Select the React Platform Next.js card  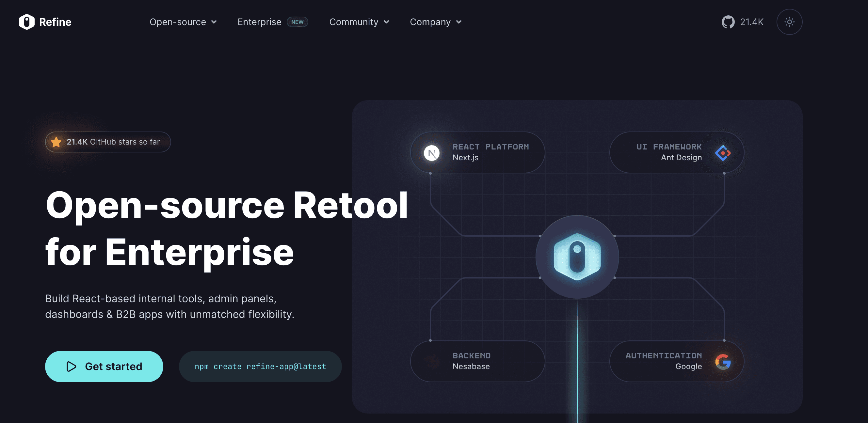[x=477, y=152]
